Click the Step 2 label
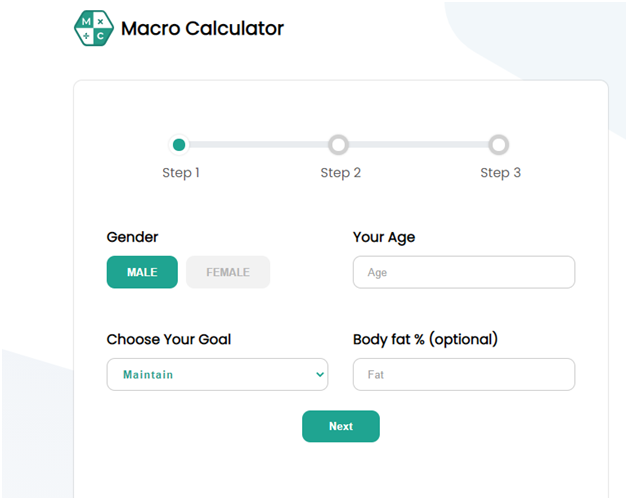628x500 pixels. pos(340,173)
